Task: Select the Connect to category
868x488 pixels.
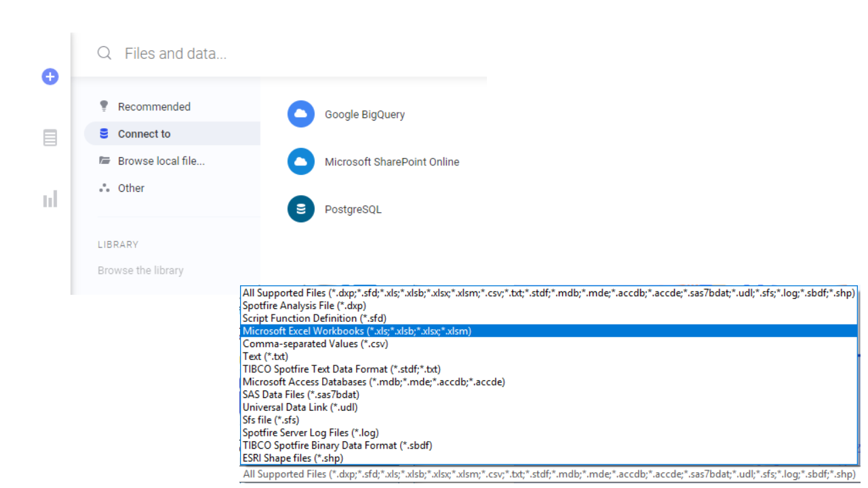Action: pos(172,134)
